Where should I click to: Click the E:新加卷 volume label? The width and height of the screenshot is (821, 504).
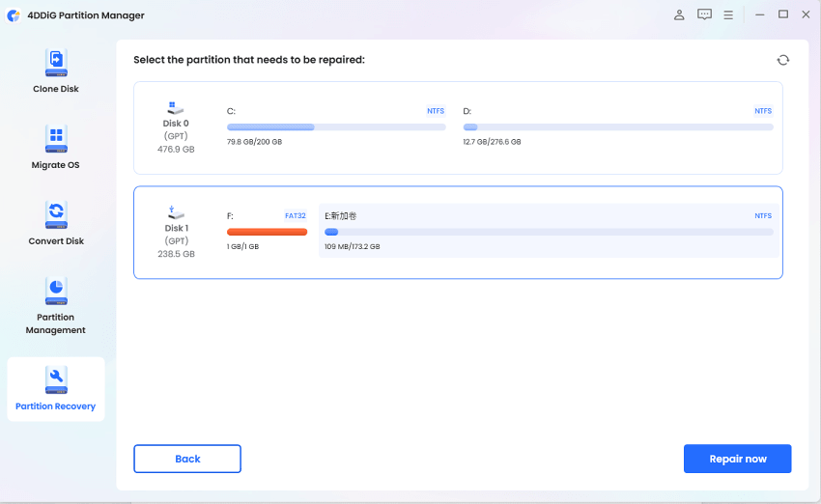pyautogui.click(x=340, y=215)
